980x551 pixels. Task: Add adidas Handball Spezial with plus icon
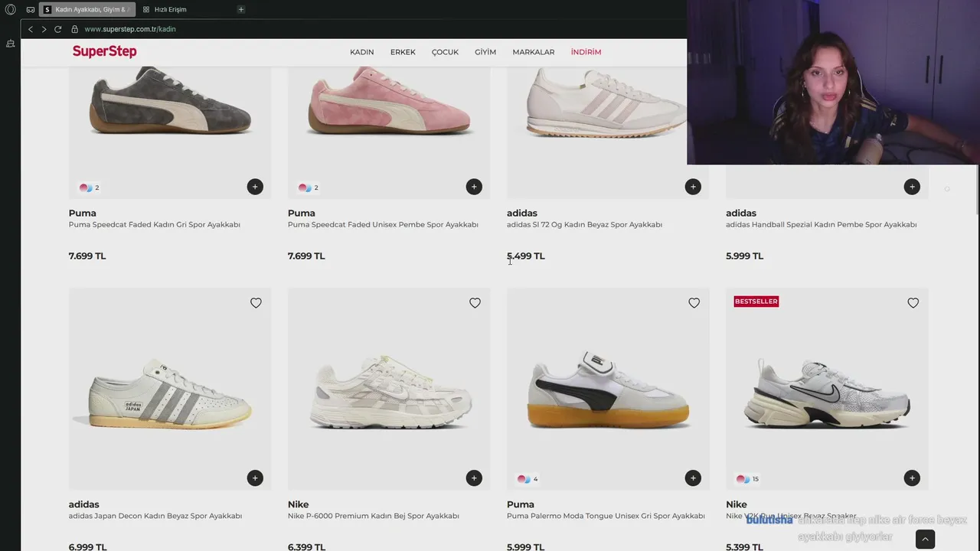click(912, 187)
